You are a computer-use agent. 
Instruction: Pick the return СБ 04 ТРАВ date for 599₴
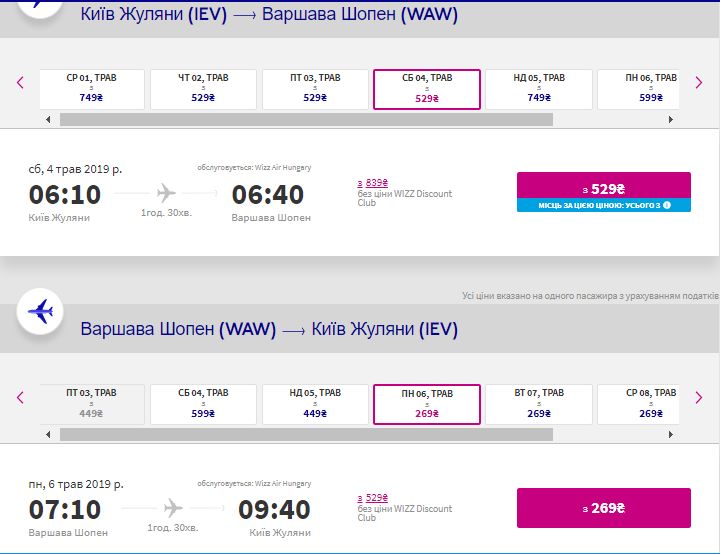203,403
